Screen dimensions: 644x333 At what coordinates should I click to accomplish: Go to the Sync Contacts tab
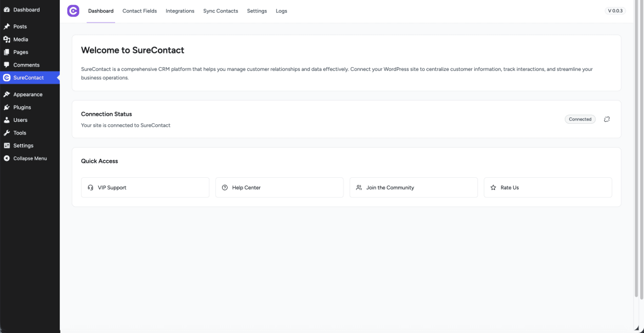pos(221,11)
